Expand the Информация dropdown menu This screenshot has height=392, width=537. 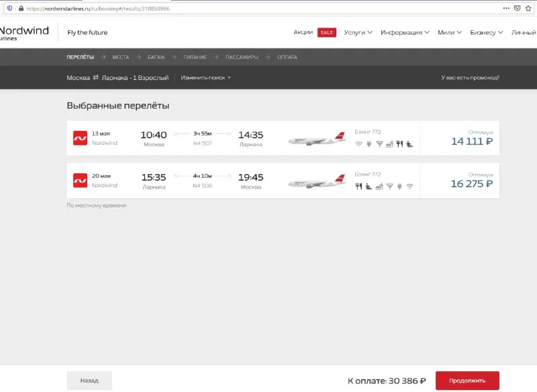pos(405,32)
